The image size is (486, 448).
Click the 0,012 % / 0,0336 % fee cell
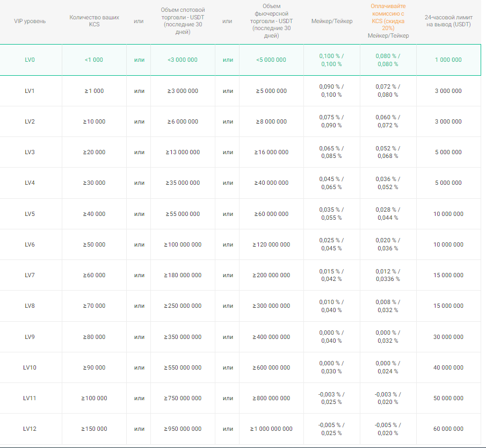pyautogui.click(x=388, y=275)
